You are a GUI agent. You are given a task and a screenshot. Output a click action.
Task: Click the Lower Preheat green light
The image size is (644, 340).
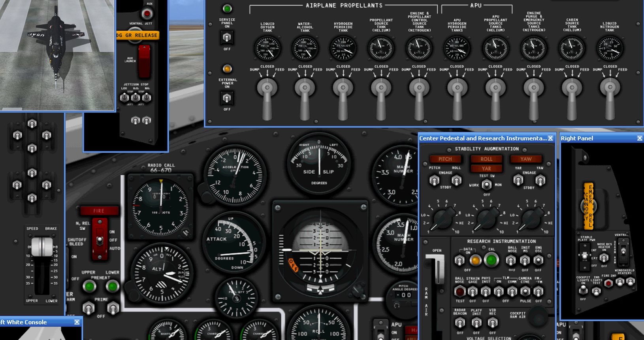pyautogui.click(x=112, y=286)
